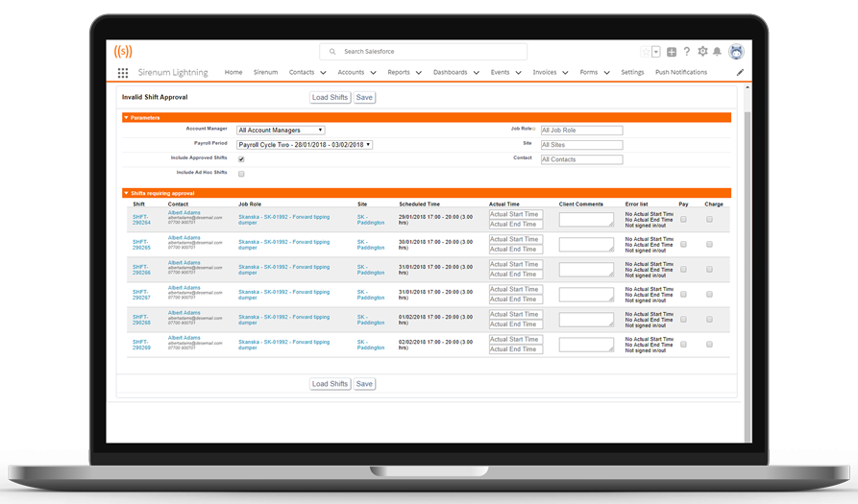This screenshot has height=504, width=858.
Task: Open the Setup gear icon
Action: click(702, 52)
